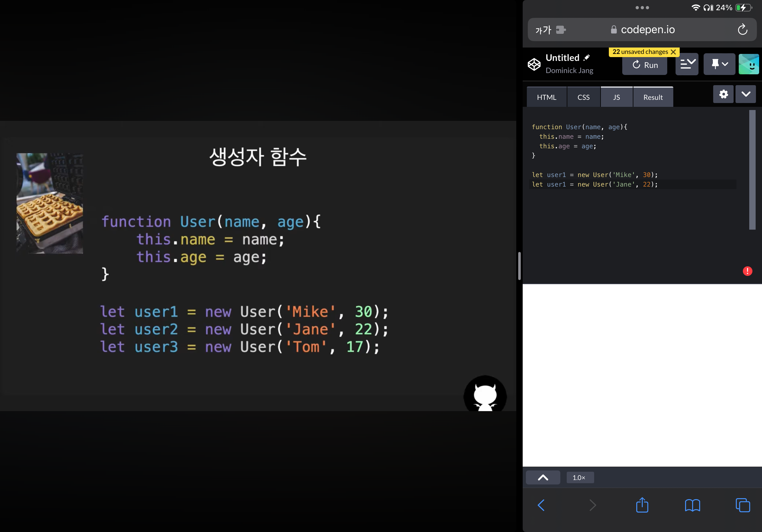762x532 pixels.
Task: Click the red error indicator icon
Action: (747, 271)
